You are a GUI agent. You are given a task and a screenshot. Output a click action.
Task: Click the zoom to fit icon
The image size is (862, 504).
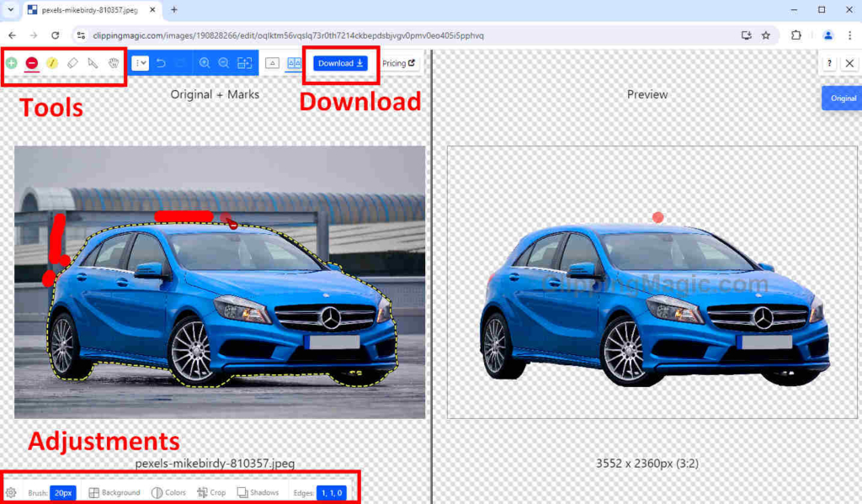point(244,63)
